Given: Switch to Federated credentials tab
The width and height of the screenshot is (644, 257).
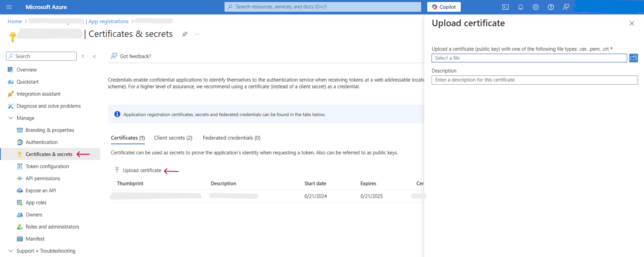Looking at the screenshot, I should 231,138.
